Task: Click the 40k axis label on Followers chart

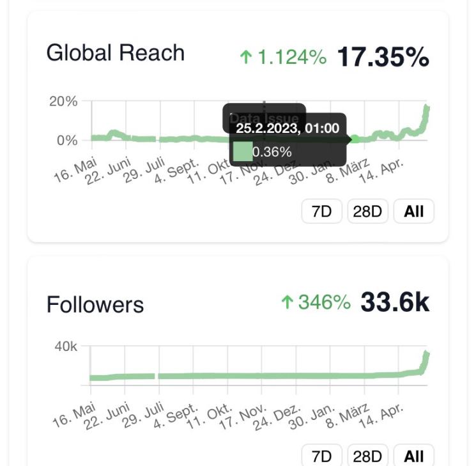Action: [x=65, y=346]
